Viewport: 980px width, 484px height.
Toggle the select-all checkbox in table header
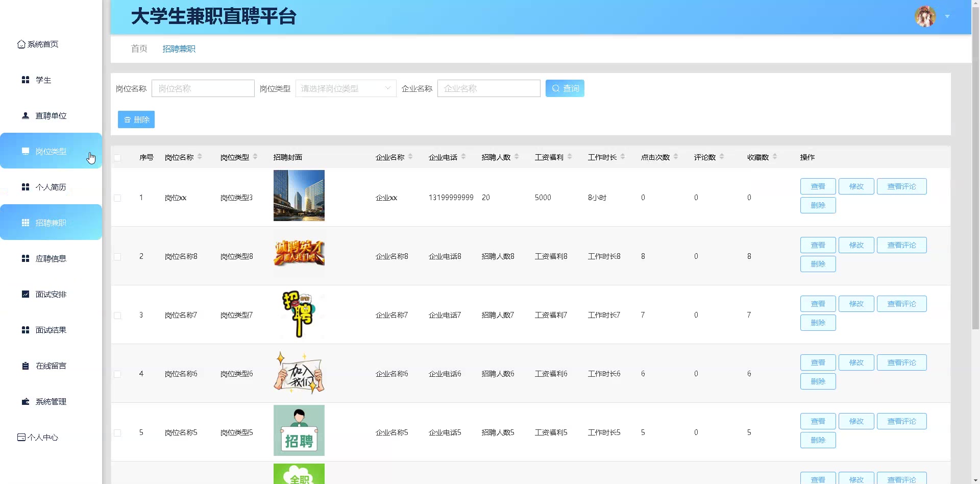click(x=117, y=158)
